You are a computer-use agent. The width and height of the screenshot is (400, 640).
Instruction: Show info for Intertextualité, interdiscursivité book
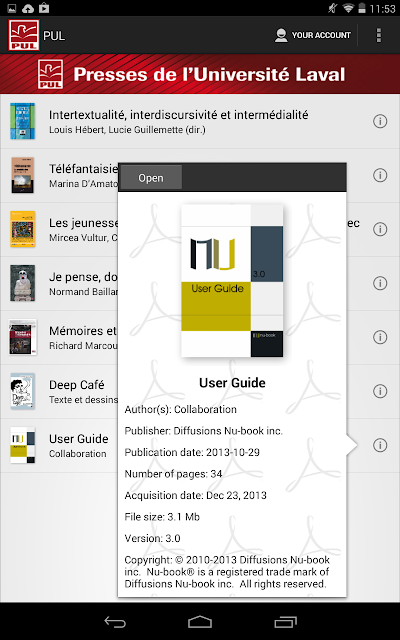click(x=380, y=121)
